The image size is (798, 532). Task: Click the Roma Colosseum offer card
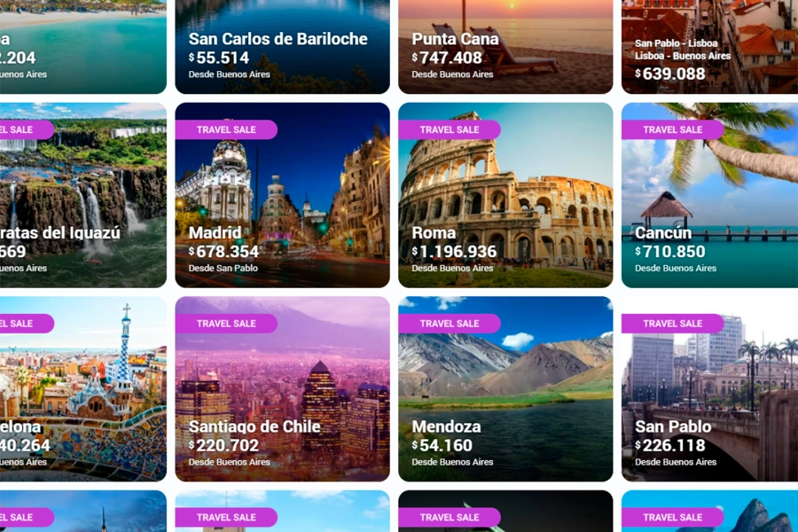[x=505, y=195]
